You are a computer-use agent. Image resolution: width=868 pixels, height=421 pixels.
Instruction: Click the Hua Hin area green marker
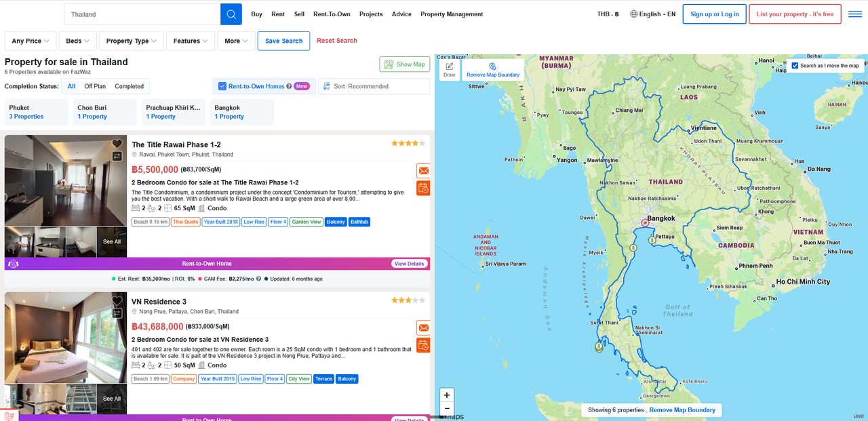tap(633, 248)
